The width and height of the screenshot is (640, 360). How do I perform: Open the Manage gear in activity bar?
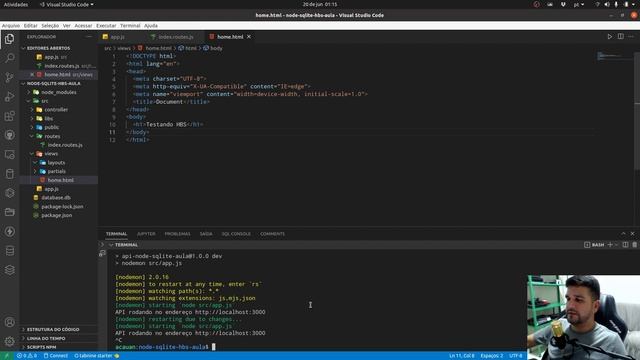9,341
